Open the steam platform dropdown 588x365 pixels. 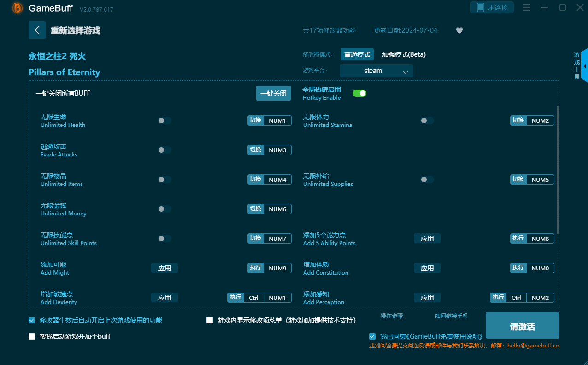click(x=376, y=71)
